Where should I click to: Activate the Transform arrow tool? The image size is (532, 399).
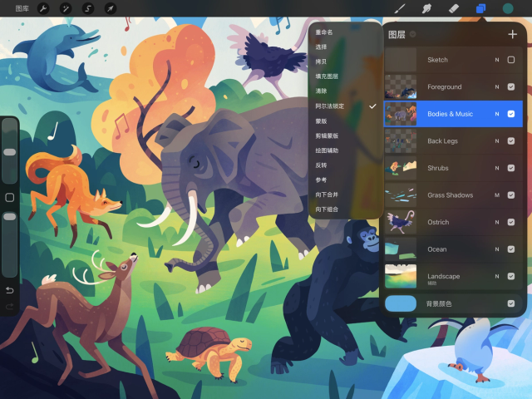111,8
